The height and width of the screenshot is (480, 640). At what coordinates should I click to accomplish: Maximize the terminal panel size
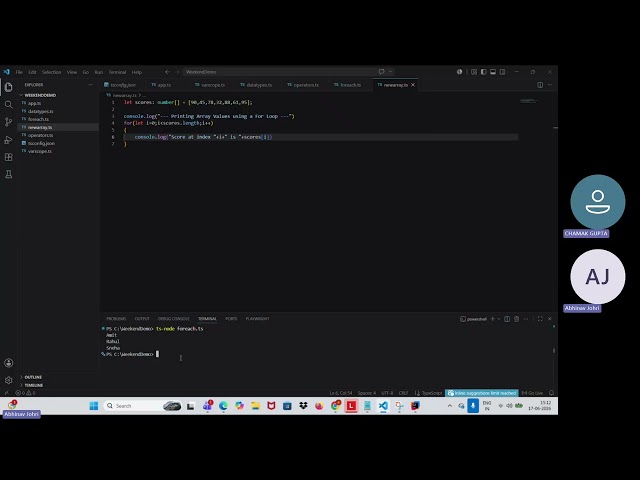540,319
